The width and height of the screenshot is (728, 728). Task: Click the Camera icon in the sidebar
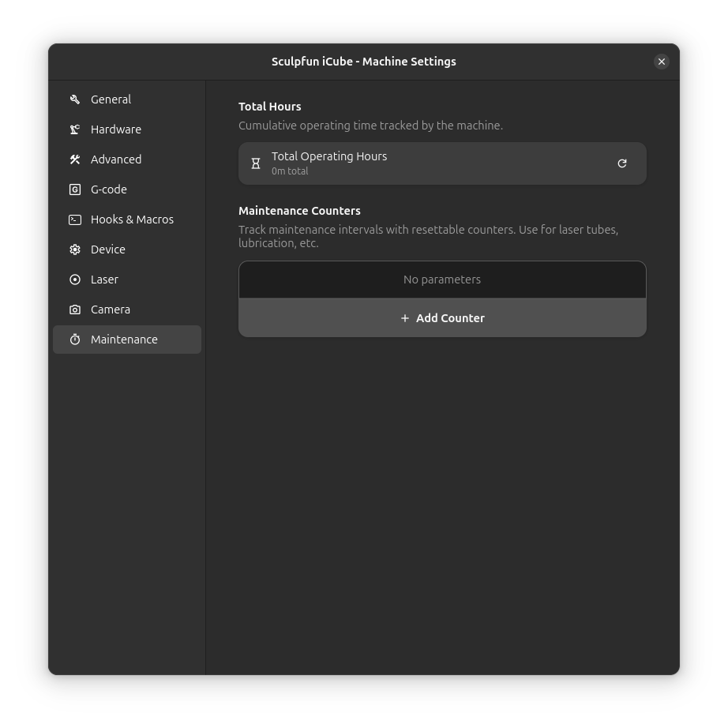point(75,310)
